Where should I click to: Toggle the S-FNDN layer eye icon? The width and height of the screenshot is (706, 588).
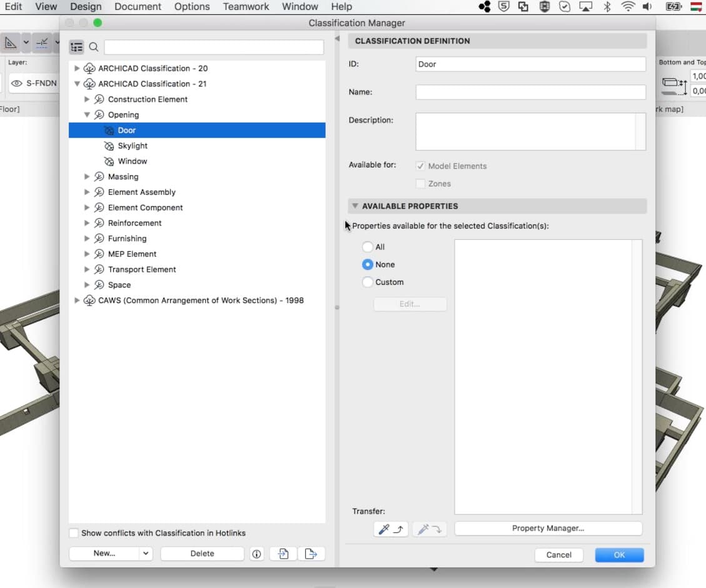click(x=17, y=83)
